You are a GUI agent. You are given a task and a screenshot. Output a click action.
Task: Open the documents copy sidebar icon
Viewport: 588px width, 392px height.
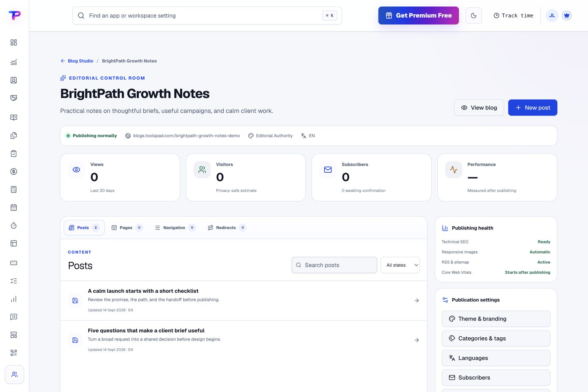[x=13, y=136]
